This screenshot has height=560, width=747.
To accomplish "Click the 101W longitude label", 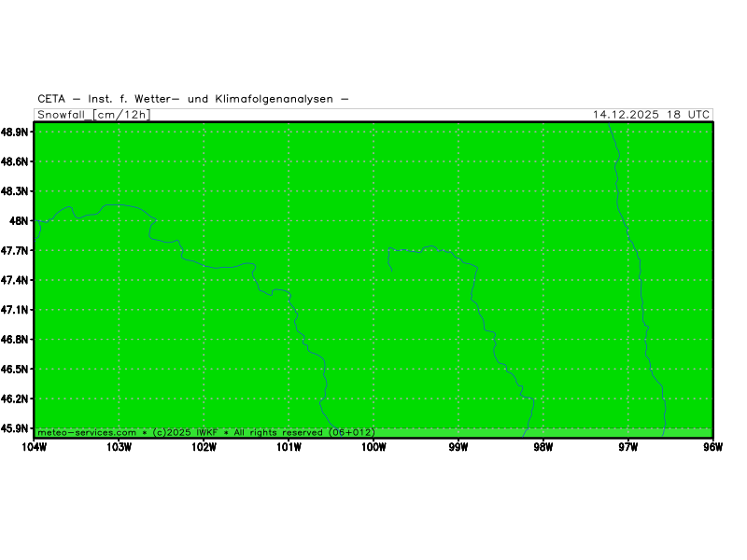I will pyautogui.click(x=289, y=446).
